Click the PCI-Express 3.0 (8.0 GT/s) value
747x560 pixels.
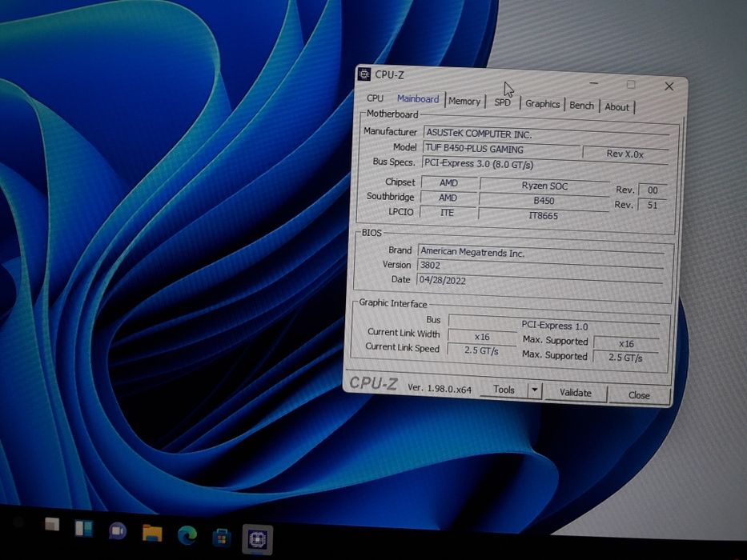pyautogui.click(x=479, y=163)
